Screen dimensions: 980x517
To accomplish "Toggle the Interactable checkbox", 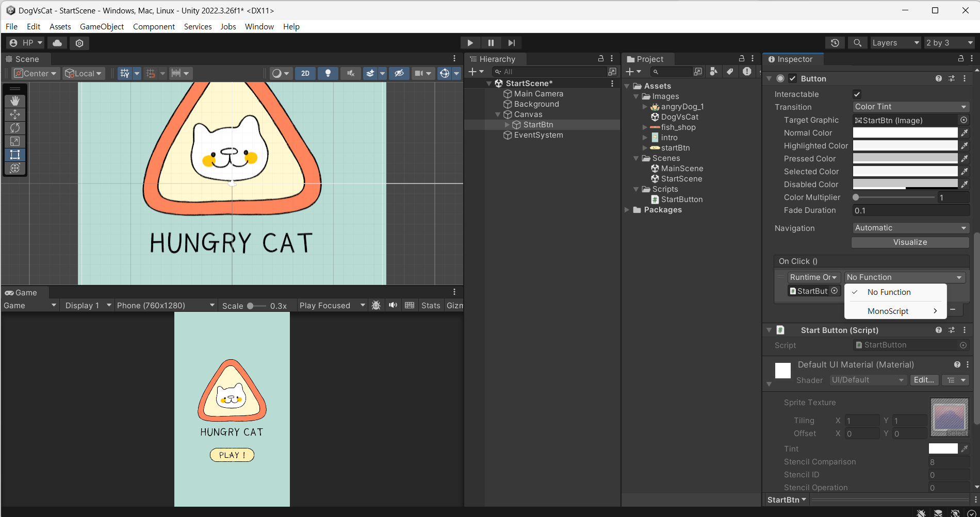I will click(857, 94).
